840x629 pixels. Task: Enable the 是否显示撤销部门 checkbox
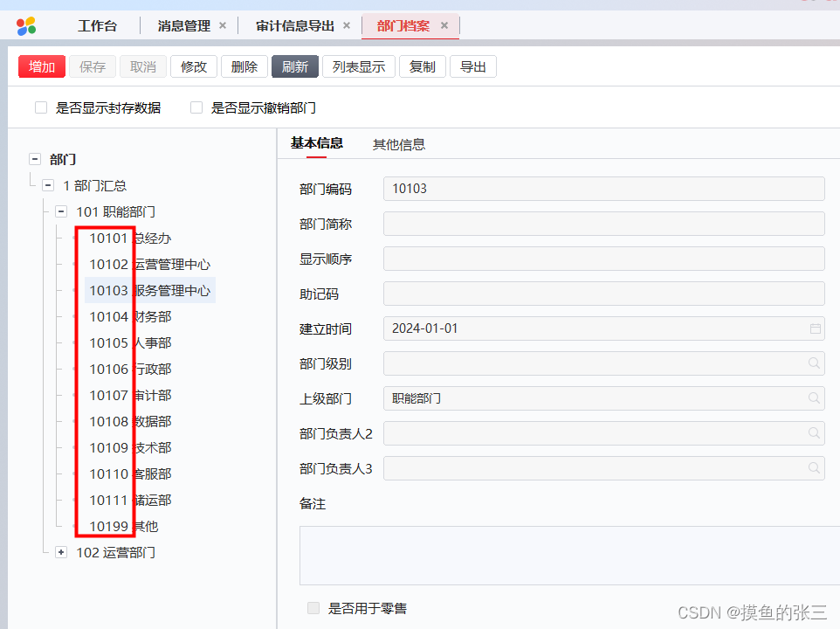pos(196,107)
